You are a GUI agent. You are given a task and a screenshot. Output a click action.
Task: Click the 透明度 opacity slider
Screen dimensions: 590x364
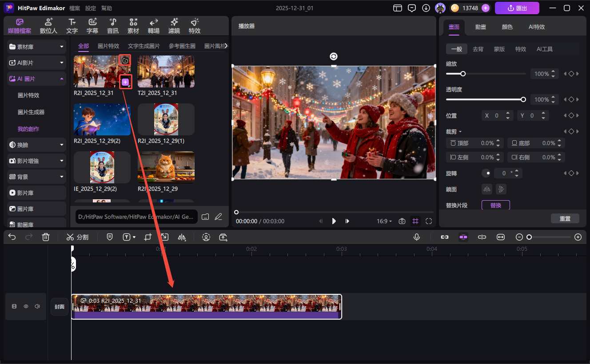(485, 99)
